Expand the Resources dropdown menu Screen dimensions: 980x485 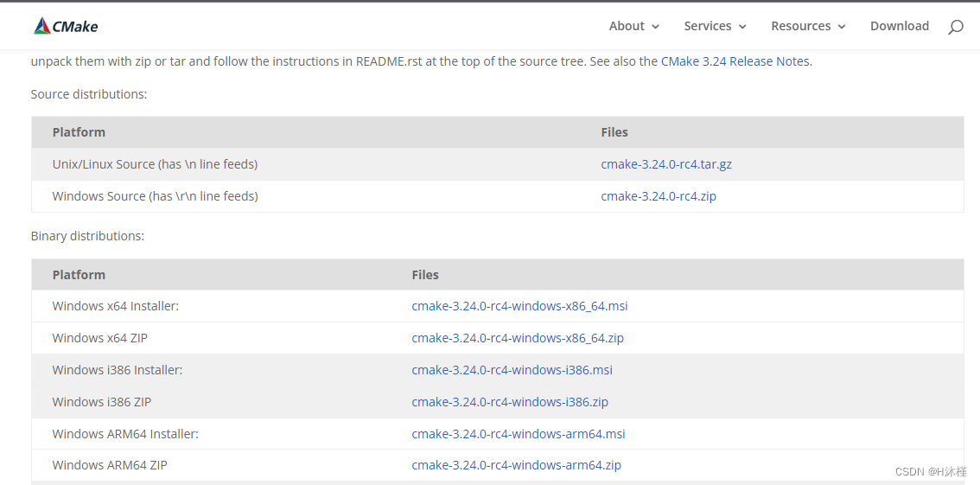tap(808, 26)
